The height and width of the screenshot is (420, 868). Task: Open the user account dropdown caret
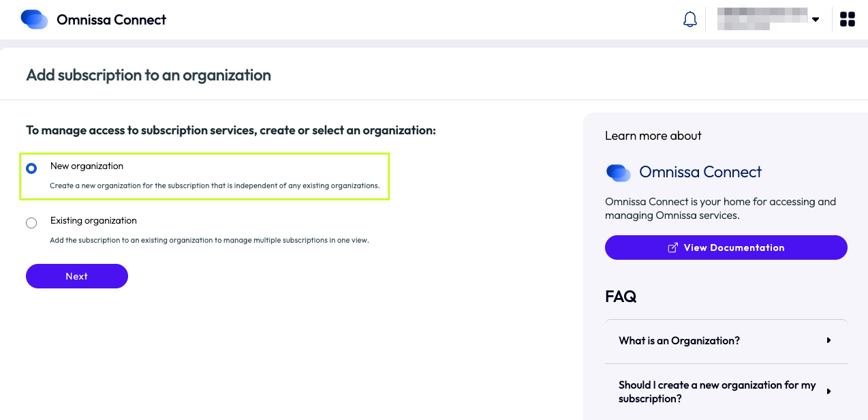pyautogui.click(x=816, y=19)
